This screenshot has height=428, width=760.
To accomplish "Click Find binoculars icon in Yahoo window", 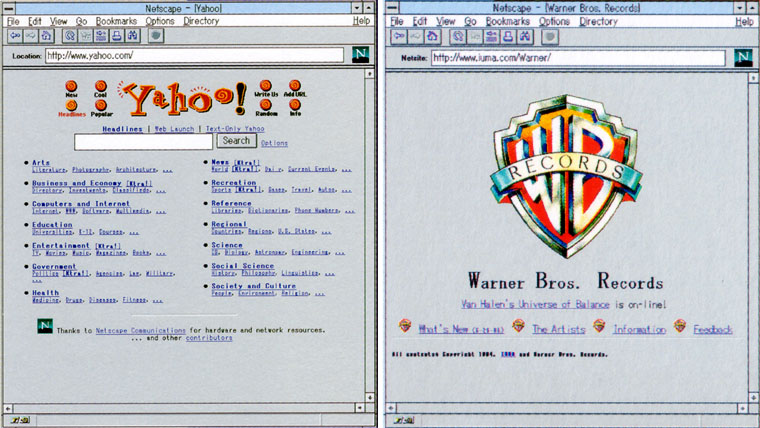I will 132,36.
